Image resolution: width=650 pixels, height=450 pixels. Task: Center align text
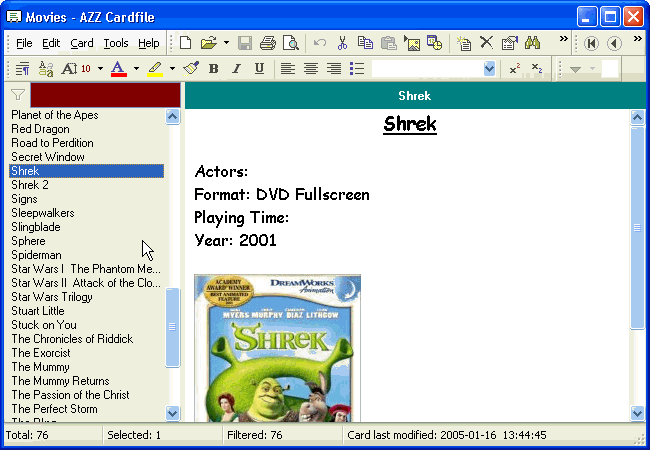click(x=311, y=68)
